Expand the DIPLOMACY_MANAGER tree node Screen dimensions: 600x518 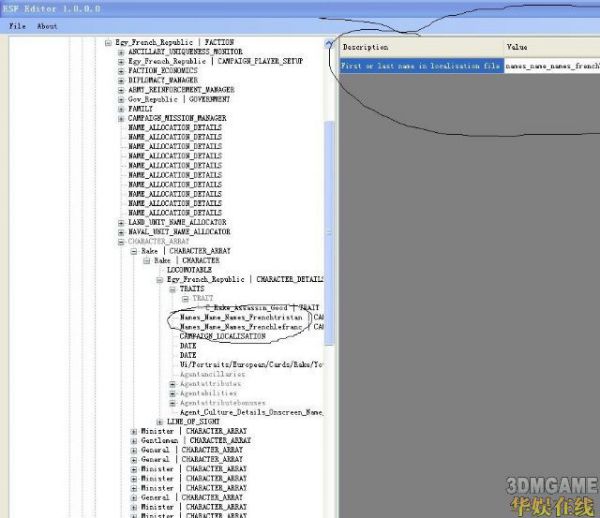click(122, 80)
